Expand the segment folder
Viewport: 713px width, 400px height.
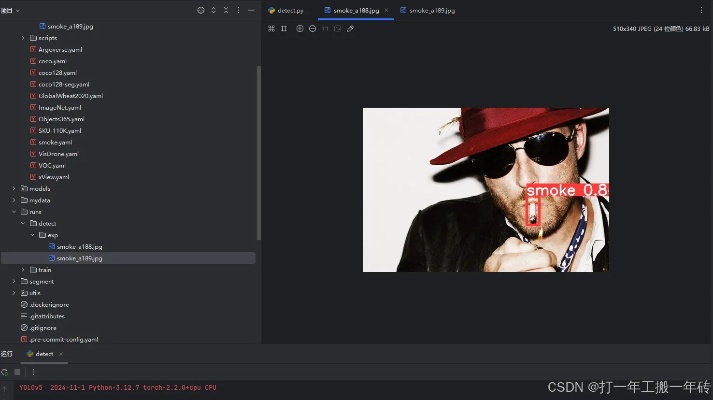click(x=14, y=281)
